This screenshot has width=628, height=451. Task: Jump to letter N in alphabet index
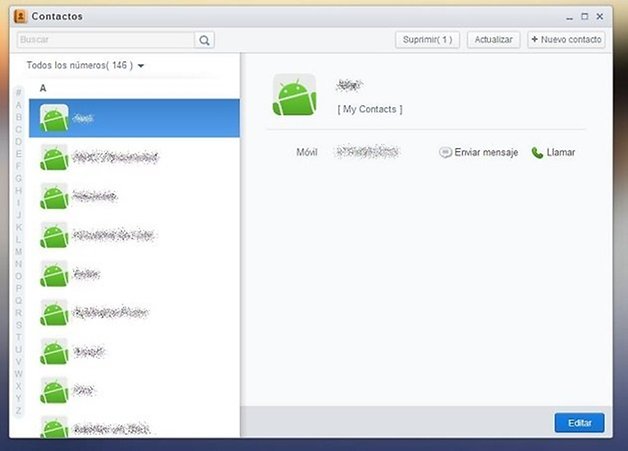(18, 264)
